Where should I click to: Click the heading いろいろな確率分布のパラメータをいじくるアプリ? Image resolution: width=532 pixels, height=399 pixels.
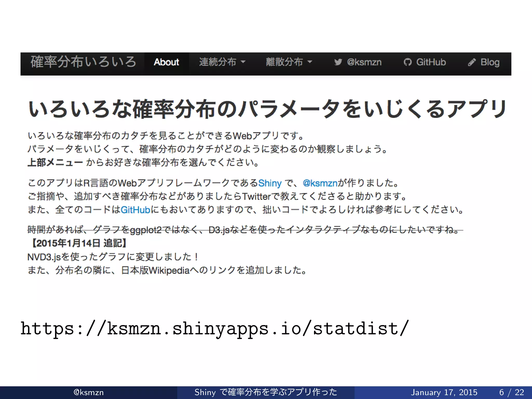pos(268,109)
